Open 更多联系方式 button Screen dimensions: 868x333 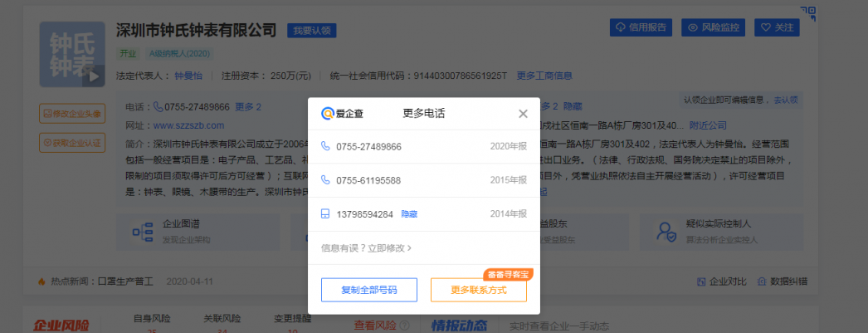pyautogui.click(x=478, y=290)
